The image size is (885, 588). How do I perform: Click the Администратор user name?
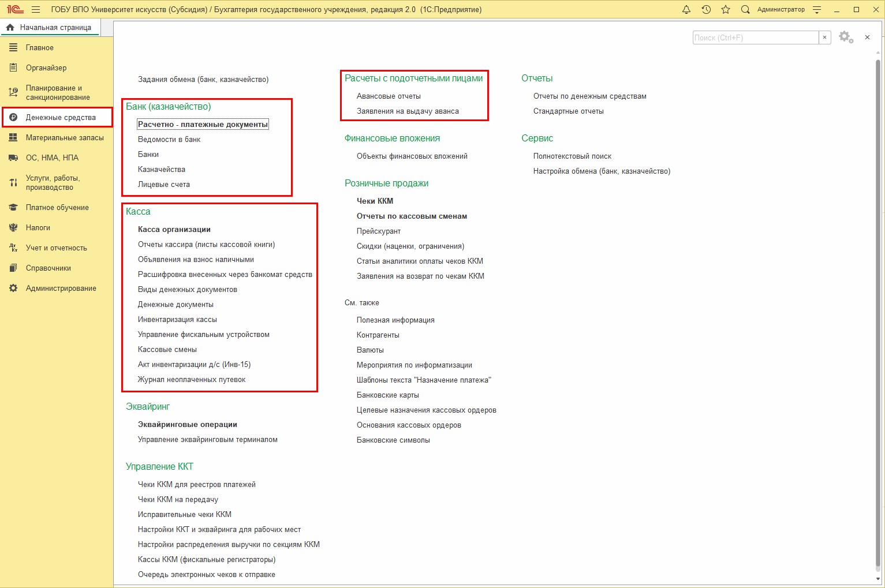pyautogui.click(x=781, y=10)
